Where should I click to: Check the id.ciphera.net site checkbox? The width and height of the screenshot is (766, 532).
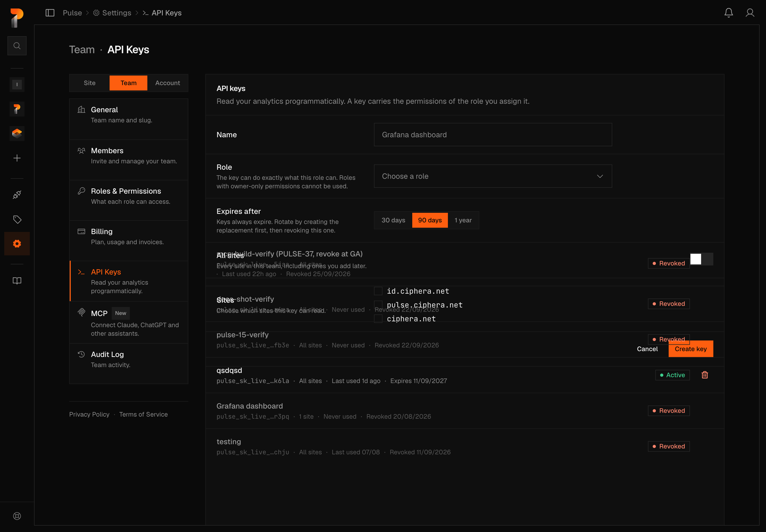tap(378, 291)
